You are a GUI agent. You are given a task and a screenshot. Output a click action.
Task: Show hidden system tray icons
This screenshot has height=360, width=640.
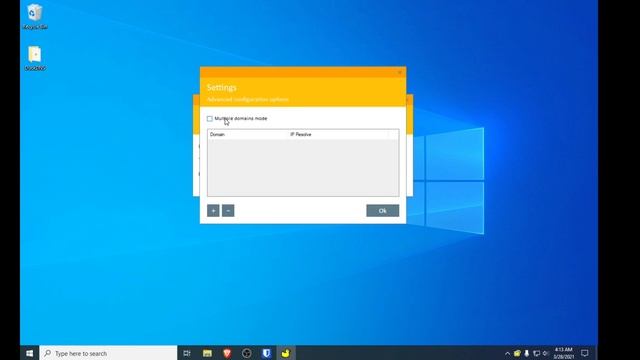507,353
